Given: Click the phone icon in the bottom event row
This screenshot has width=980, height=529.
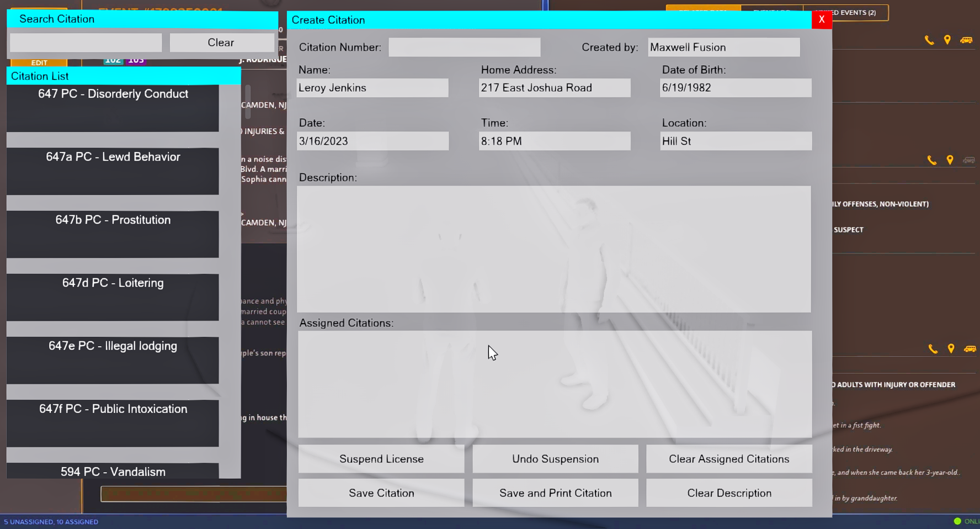Looking at the screenshot, I should 933,348.
